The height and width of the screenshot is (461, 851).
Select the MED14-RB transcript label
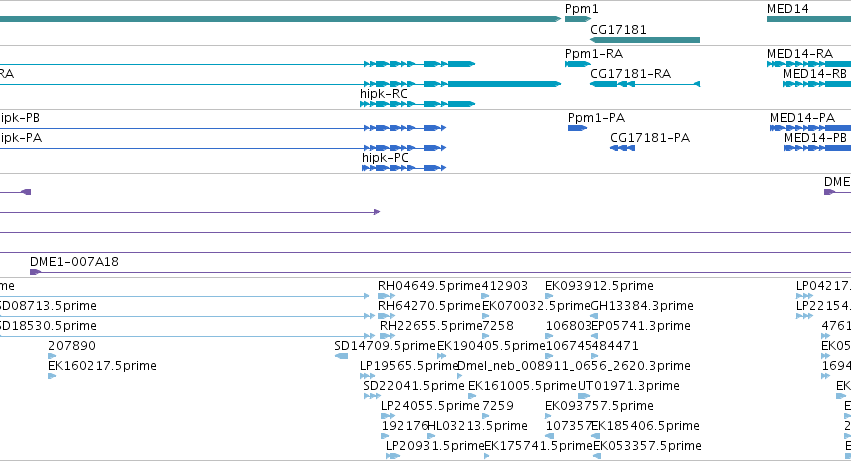[x=815, y=74]
